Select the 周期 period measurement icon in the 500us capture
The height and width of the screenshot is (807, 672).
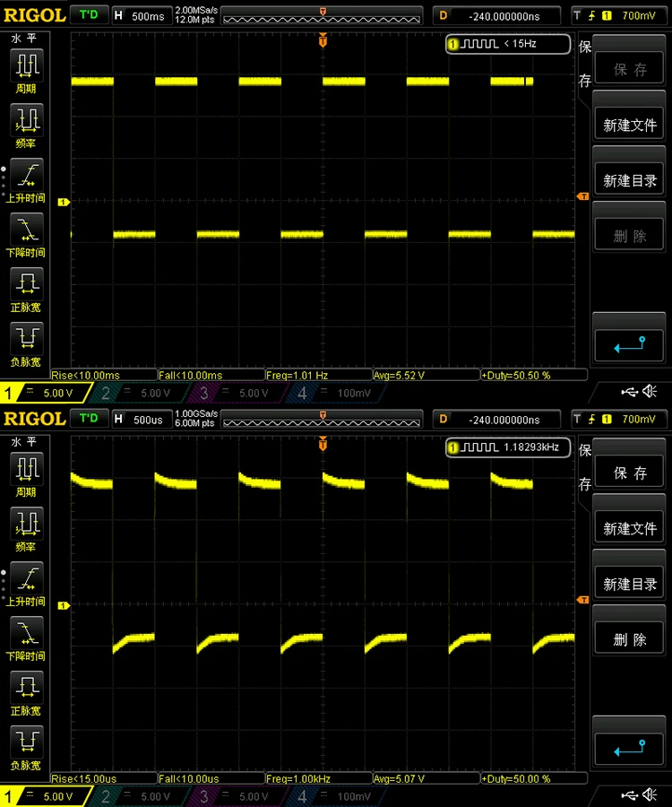tap(27, 469)
